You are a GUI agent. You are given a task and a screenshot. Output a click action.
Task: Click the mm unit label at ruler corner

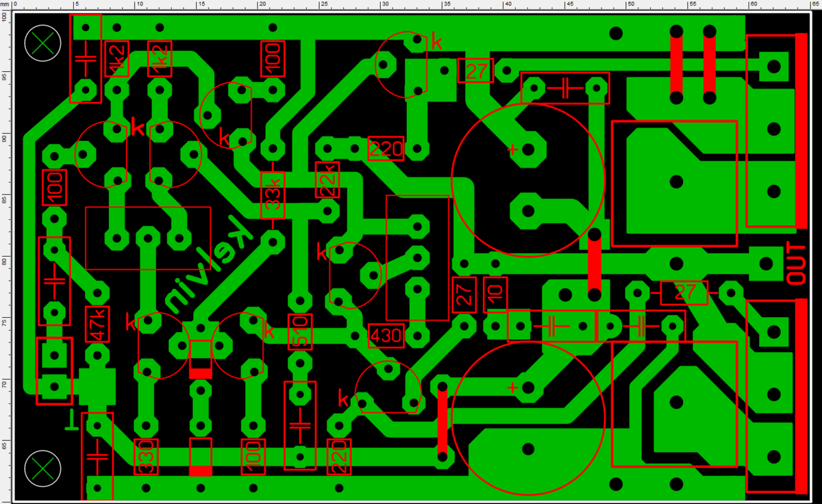(5, 3)
